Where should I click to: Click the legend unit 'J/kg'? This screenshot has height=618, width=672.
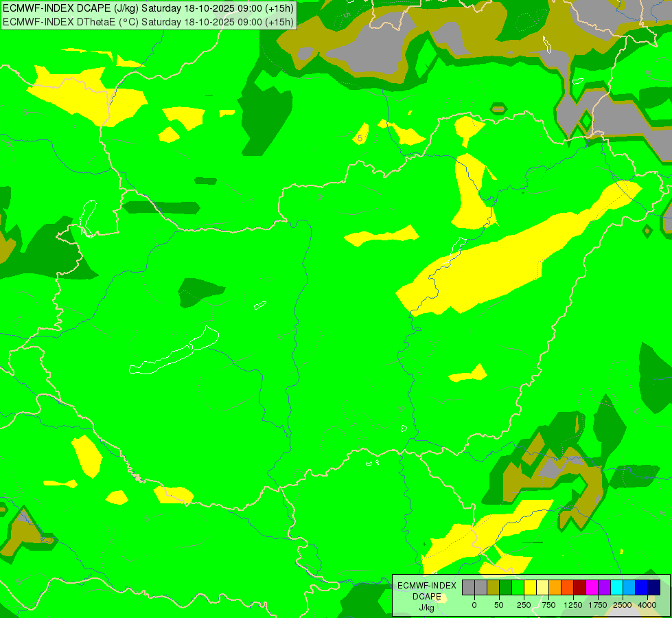point(427,608)
